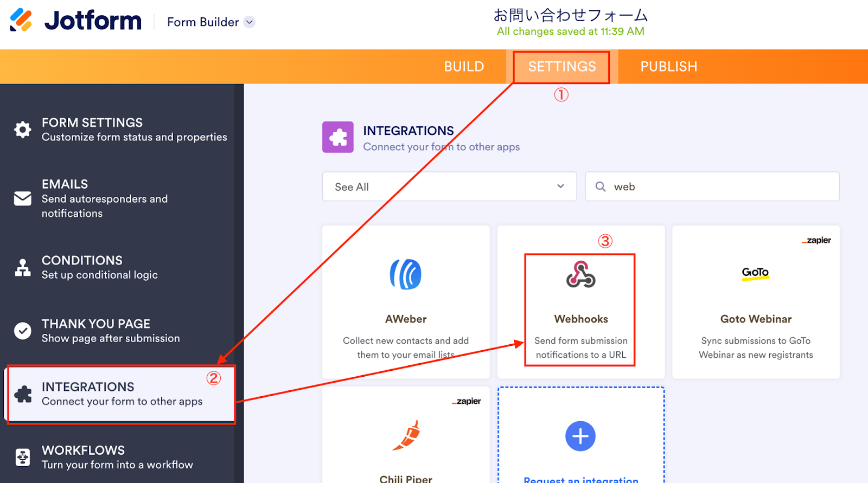Image resolution: width=868 pixels, height=483 pixels.
Task: Click the Jotform logo icon
Action: tap(21, 20)
